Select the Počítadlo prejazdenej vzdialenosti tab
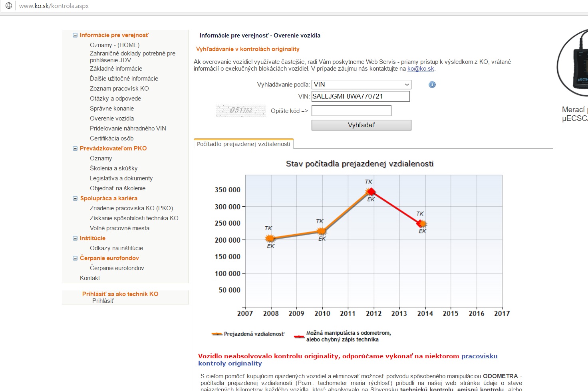 point(244,144)
